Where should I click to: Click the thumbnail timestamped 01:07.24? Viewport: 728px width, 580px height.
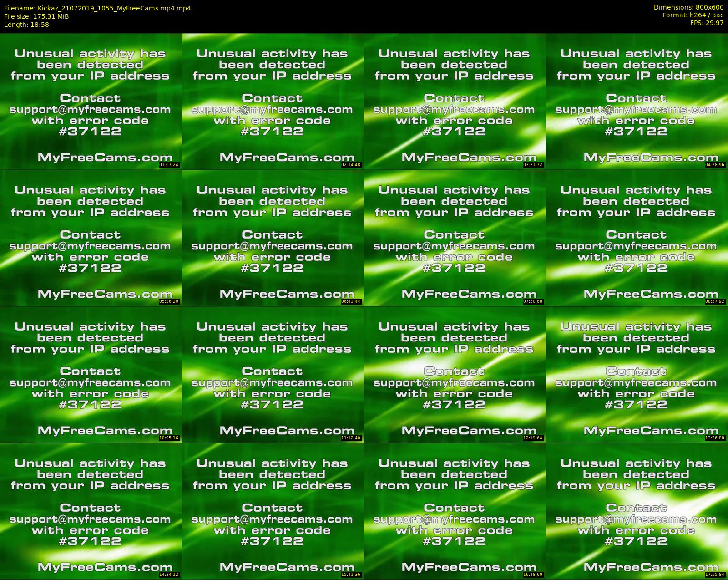[x=91, y=101]
